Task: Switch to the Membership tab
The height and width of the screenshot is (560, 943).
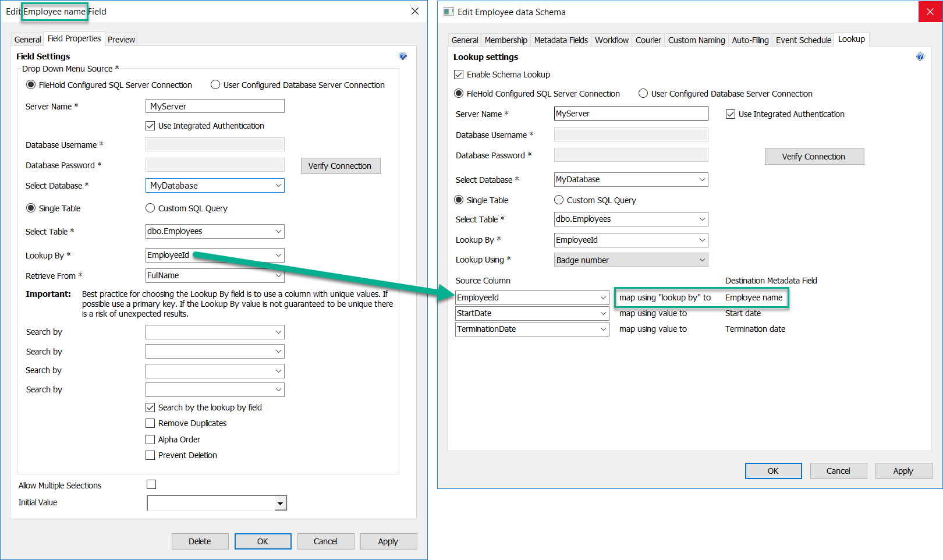Action: 506,40
